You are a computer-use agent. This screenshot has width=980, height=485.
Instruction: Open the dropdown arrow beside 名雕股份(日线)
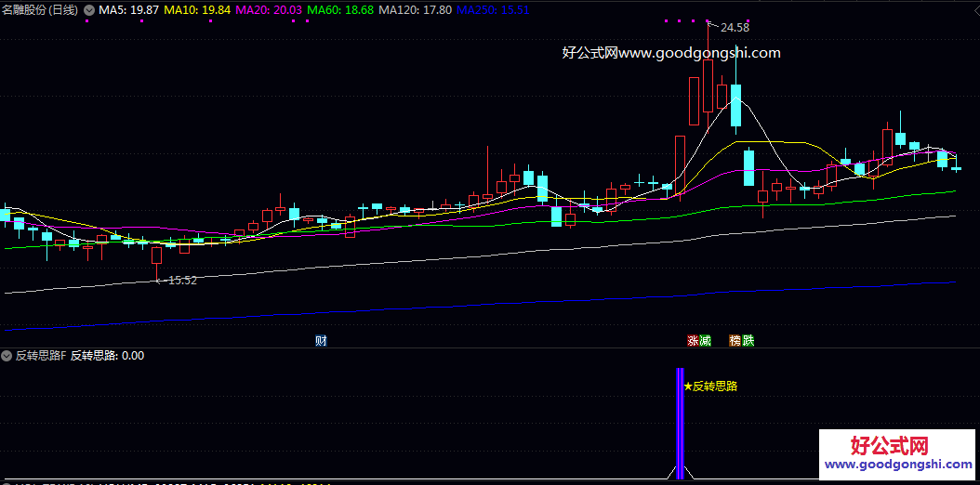tap(88, 10)
